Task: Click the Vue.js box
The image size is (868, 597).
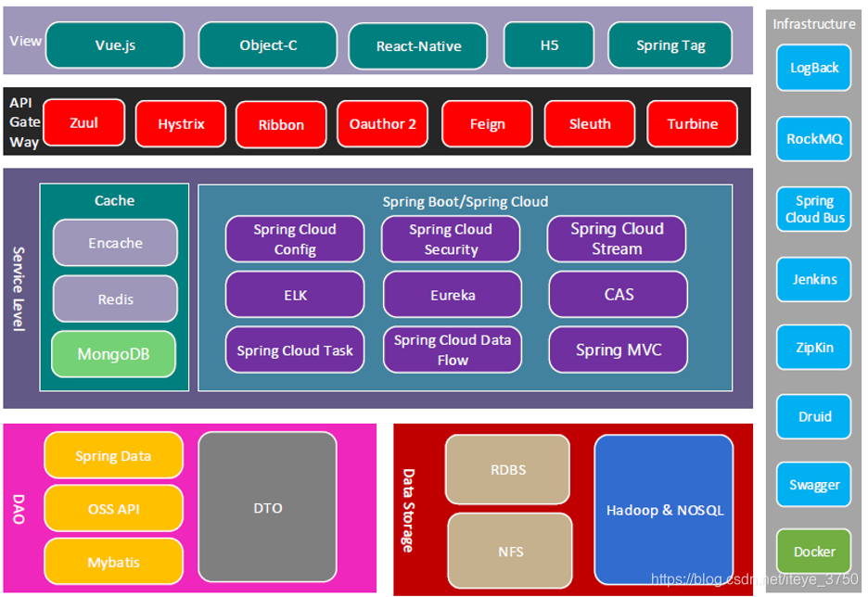Action: click(x=115, y=44)
